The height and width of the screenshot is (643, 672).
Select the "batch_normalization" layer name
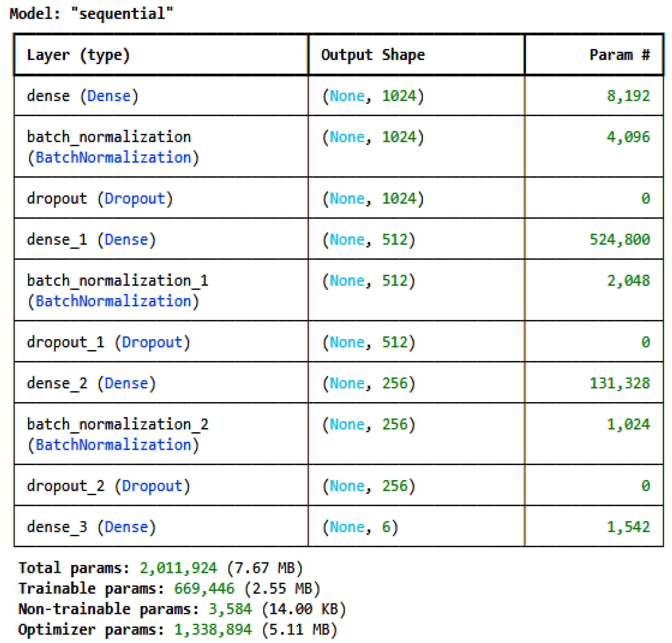point(109,137)
